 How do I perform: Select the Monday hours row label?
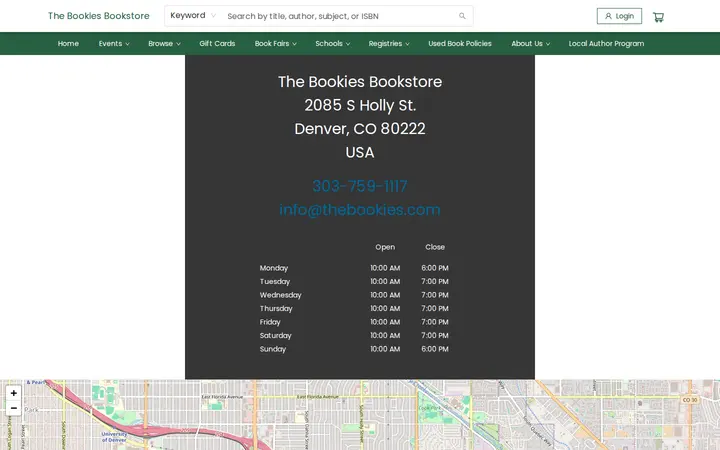click(x=274, y=268)
